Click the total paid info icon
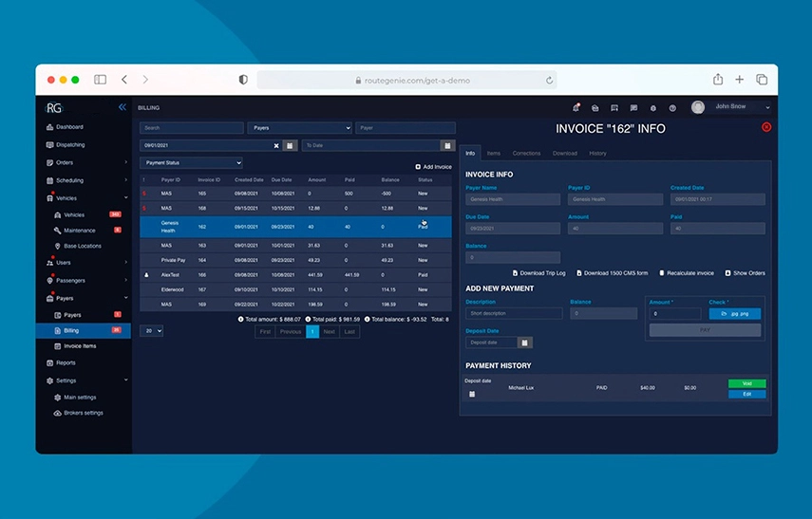 308,319
